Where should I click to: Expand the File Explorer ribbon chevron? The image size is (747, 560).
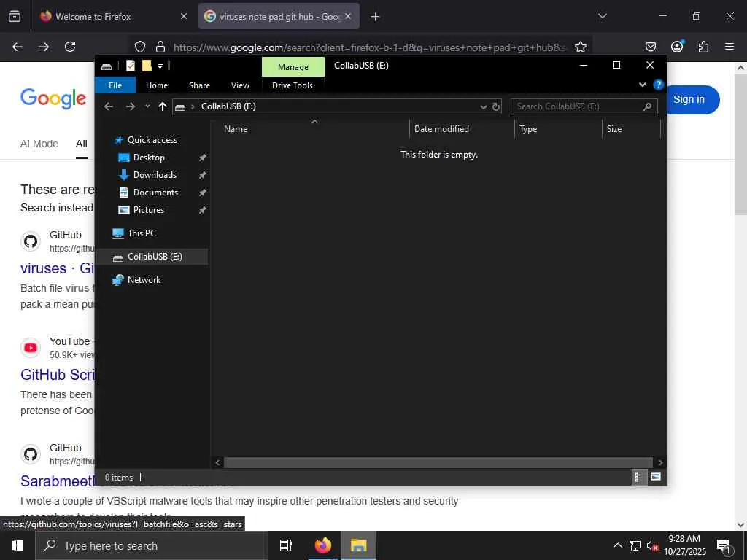tap(642, 85)
